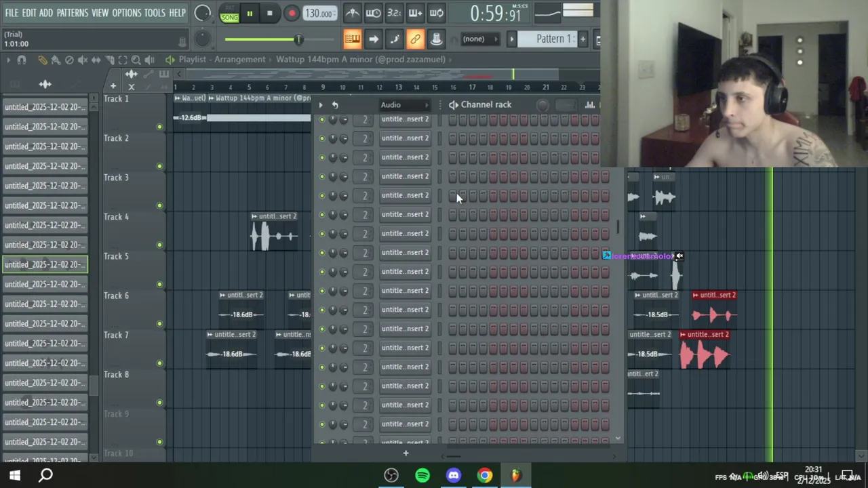Mute Track 6 with its green dot
Viewport: 868px width, 488px height.
coord(160,323)
